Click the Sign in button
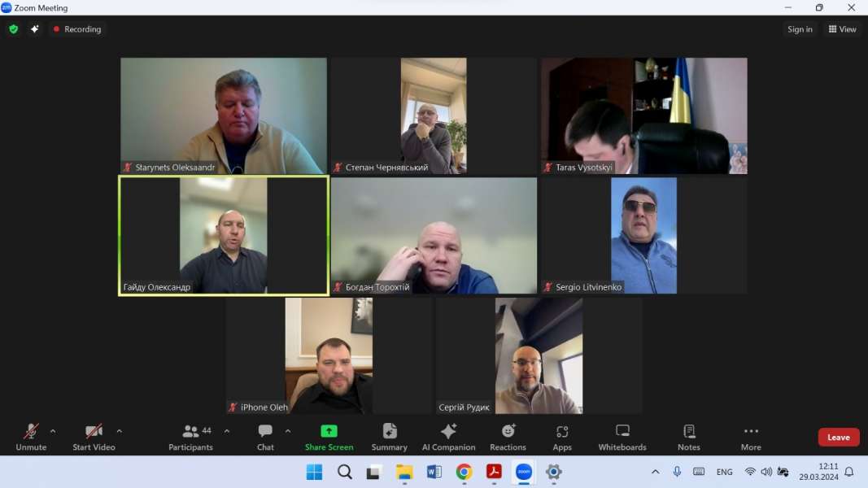 pyautogui.click(x=800, y=29)
